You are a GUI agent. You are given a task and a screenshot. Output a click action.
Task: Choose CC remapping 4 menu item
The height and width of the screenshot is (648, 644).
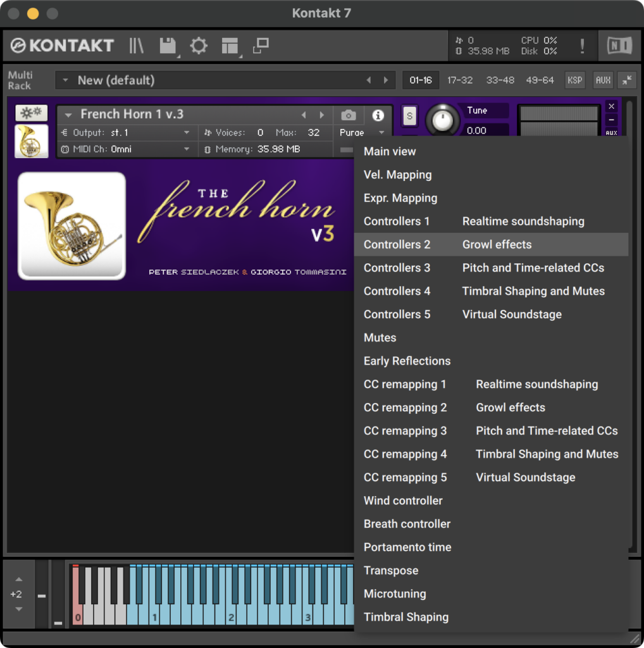tap(491, 454)
